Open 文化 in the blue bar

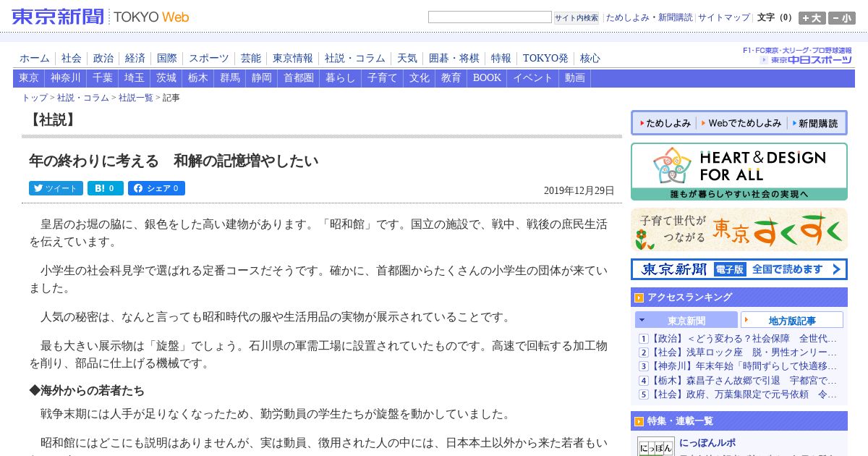pyautogui.click(x=420, y=78)
